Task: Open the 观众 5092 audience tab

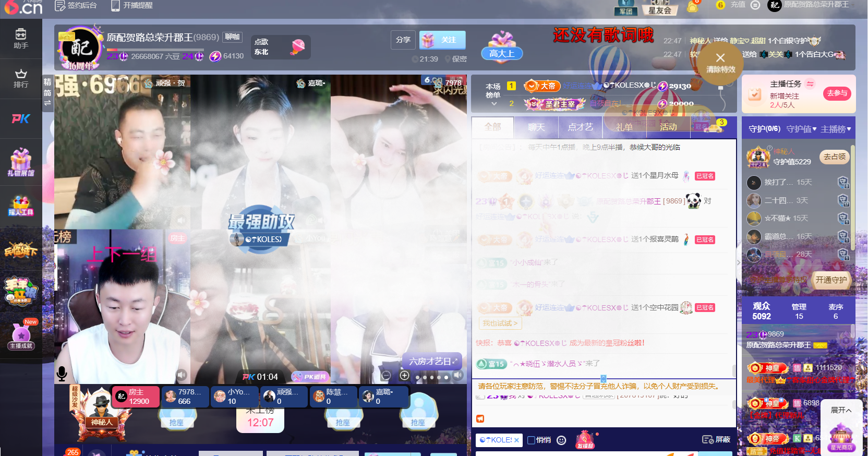Action: [762, 311]
